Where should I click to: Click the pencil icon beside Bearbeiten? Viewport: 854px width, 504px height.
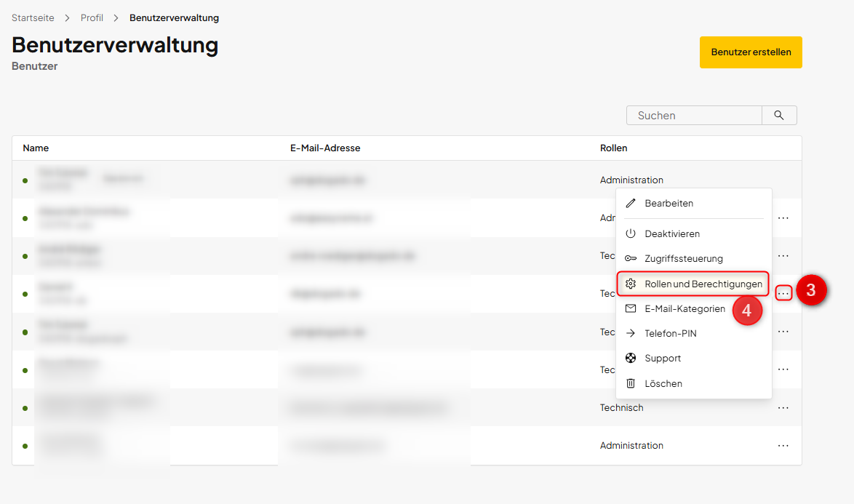click(631, 204)
